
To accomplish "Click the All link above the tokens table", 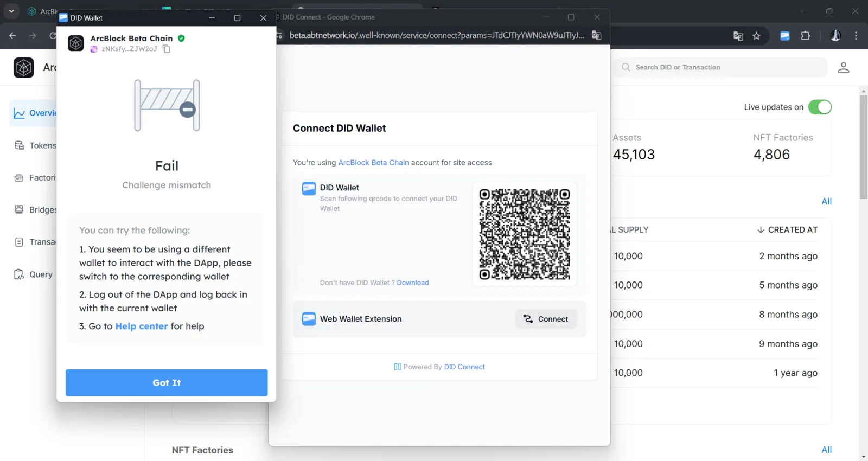I will point(826,202).
